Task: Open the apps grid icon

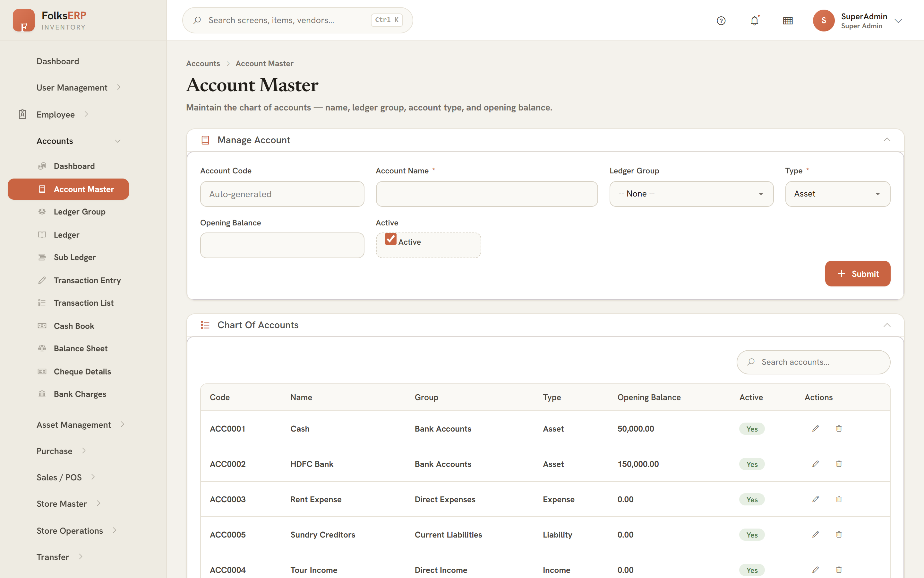Action: pyautogui.click(x=788, y=21)
